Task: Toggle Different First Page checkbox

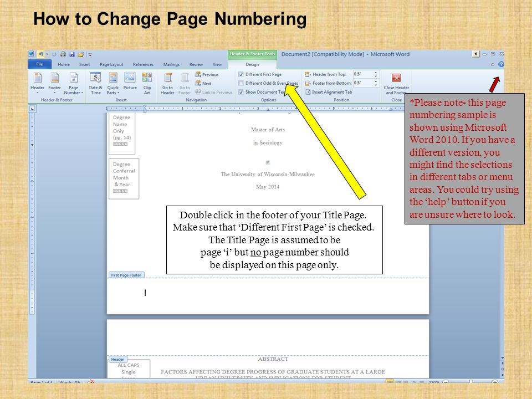Action: point(241,74)
